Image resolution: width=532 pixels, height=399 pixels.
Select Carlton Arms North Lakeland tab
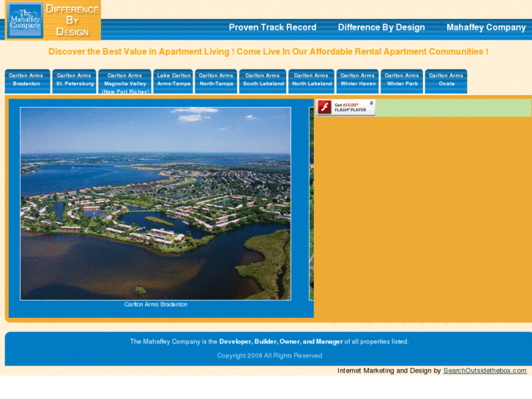(312, 81)
